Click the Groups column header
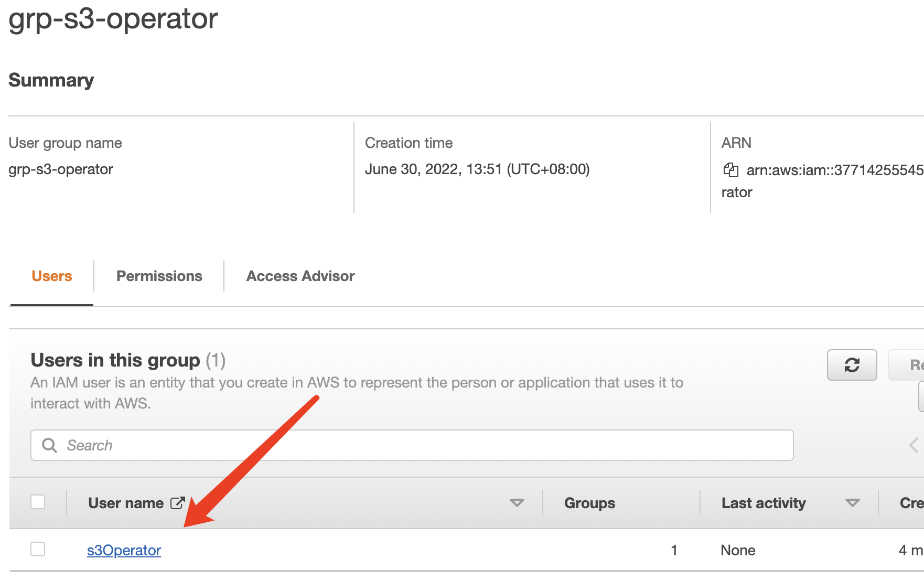The width and height of the screenshot is (924, 581). [589, 503]
